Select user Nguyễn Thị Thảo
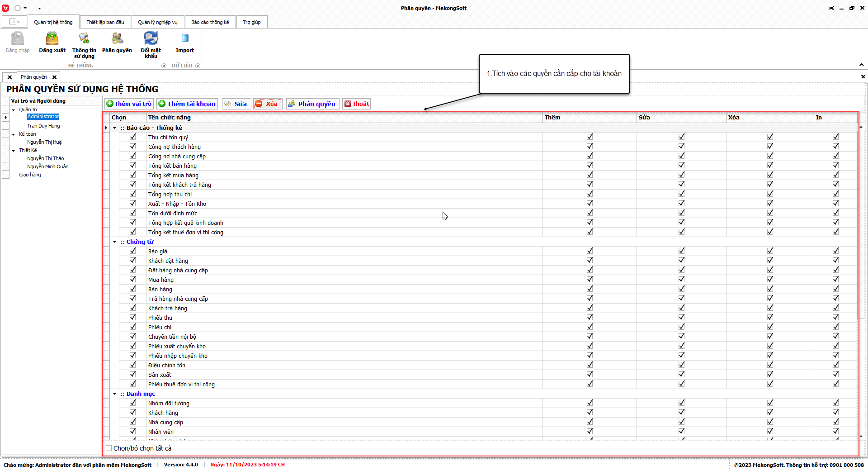The height and width of the screenshot is (470, 868). coord(46,159)
